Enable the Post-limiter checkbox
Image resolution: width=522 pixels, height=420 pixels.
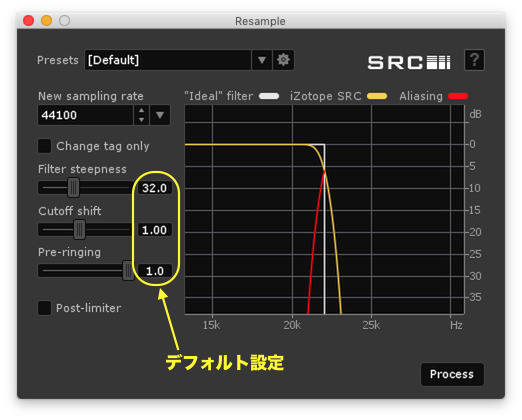click(45, 308)
